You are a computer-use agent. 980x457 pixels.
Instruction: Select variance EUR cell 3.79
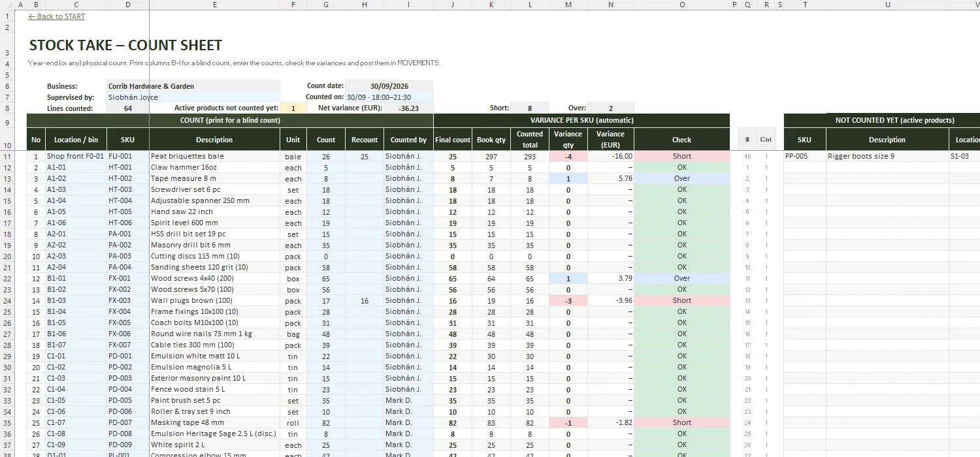pos(611,279)
